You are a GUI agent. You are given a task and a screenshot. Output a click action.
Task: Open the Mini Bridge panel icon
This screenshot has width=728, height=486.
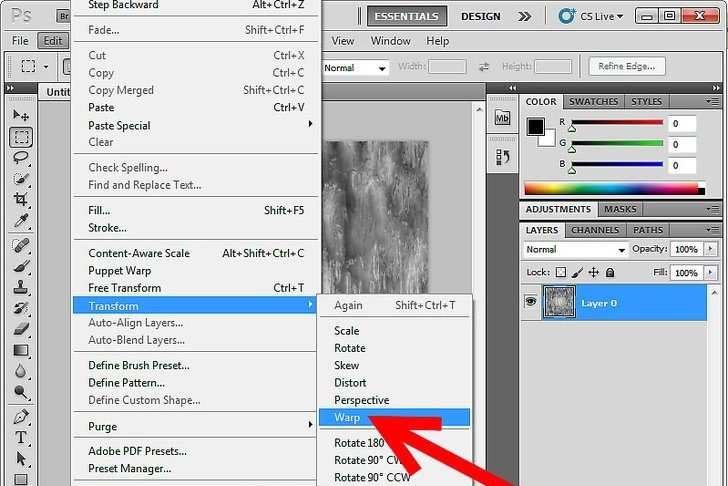tap(502, 117)
